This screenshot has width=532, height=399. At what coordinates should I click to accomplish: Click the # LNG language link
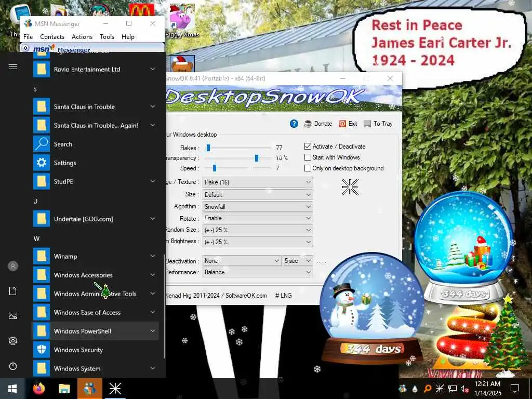283,296
